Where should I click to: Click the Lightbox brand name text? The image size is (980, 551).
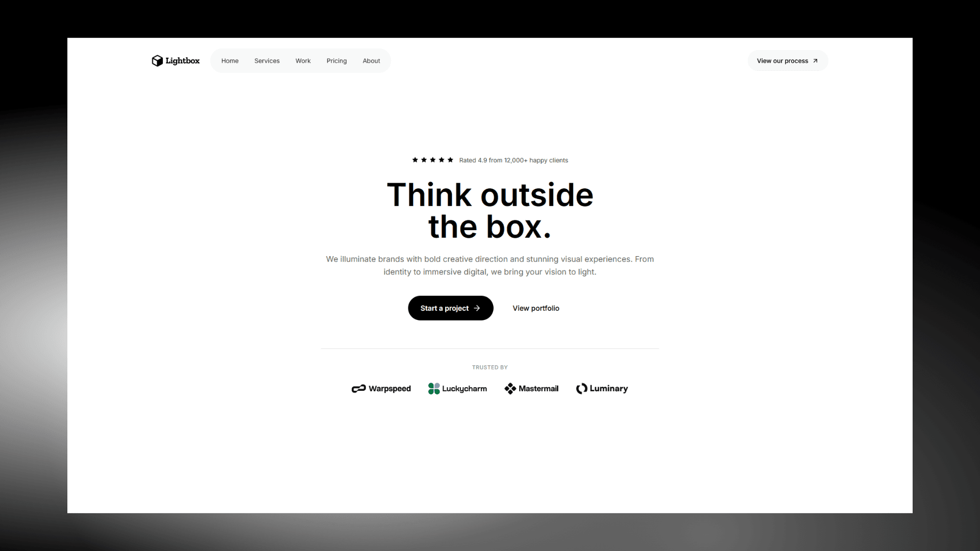tap(182, 61)
